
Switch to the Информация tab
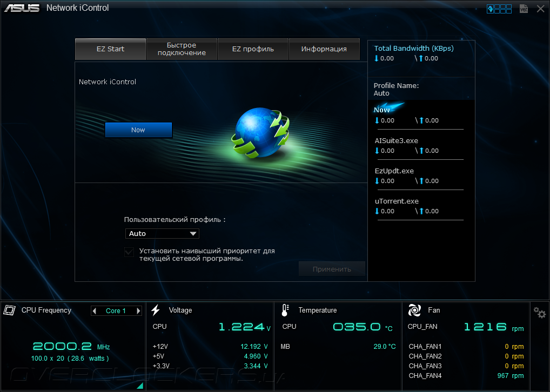tap(324, 49)
